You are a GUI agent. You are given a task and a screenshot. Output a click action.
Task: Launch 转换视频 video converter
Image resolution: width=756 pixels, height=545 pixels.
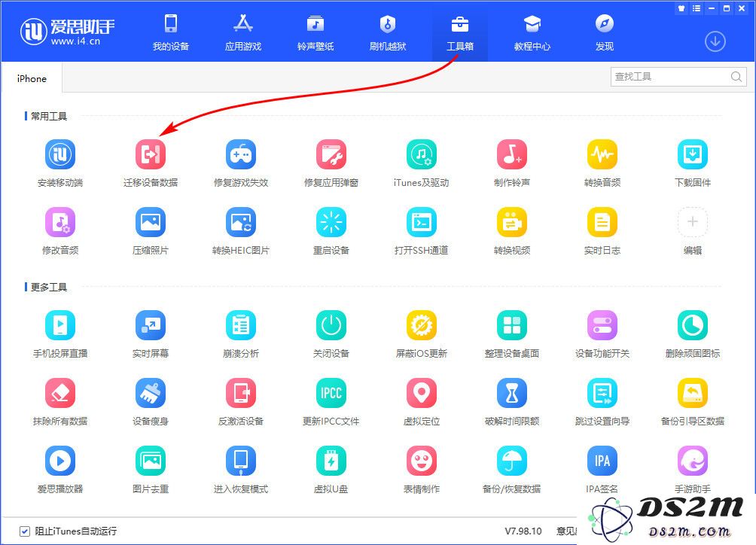coord(512,222)
